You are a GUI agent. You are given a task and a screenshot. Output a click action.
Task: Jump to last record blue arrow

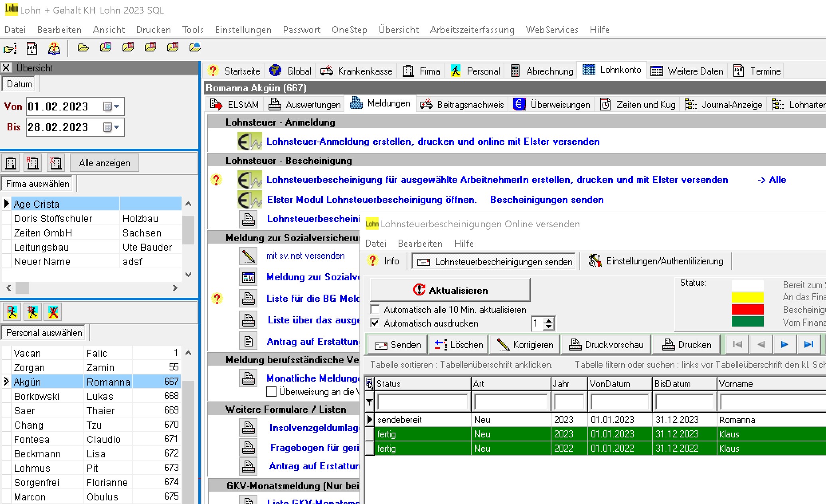[x=809, y=345]
